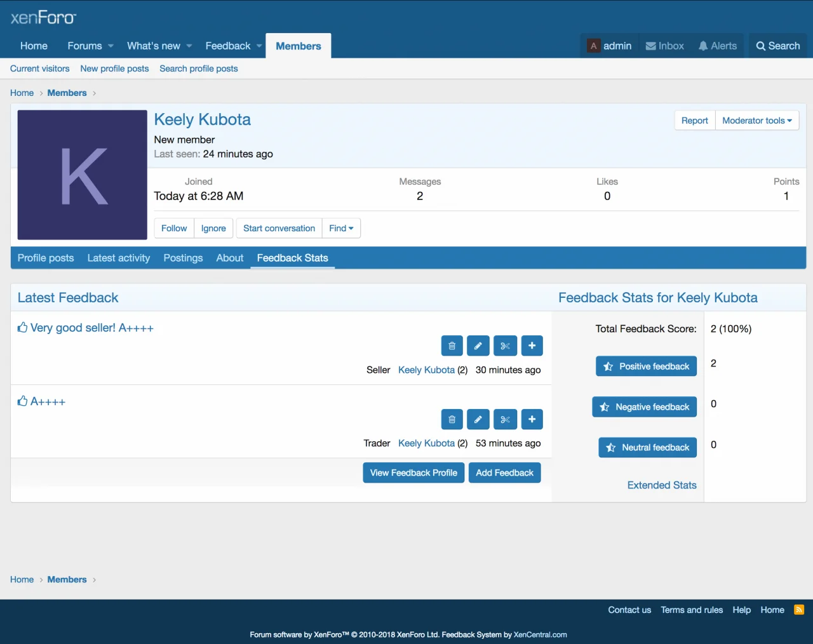Delete the Trader feedback using trash icon
The image size is (813, 644).
click(452, 420)
